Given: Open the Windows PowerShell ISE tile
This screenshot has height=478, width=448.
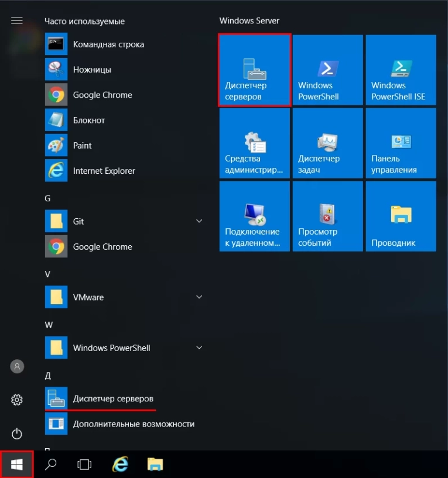Looking at the screenshot, I should point(401,70).
